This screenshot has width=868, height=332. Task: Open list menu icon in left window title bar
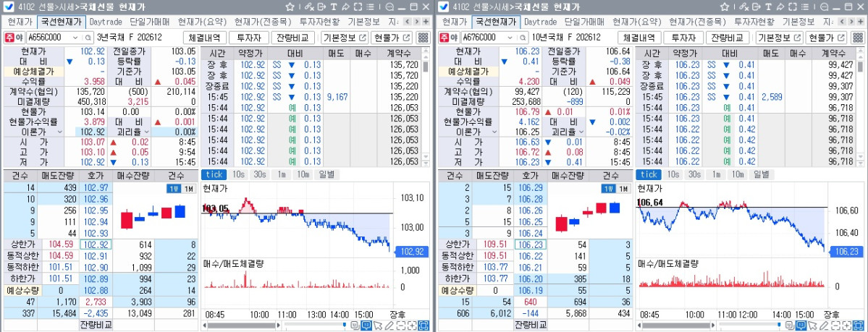tap(370, 7)
